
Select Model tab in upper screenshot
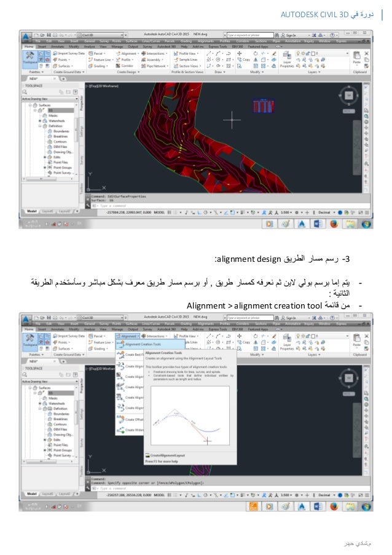32,211
